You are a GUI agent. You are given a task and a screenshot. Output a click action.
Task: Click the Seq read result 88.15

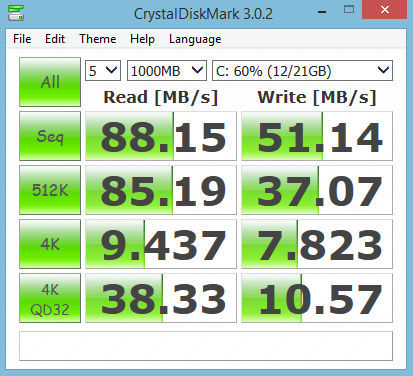tap(161, 136)
